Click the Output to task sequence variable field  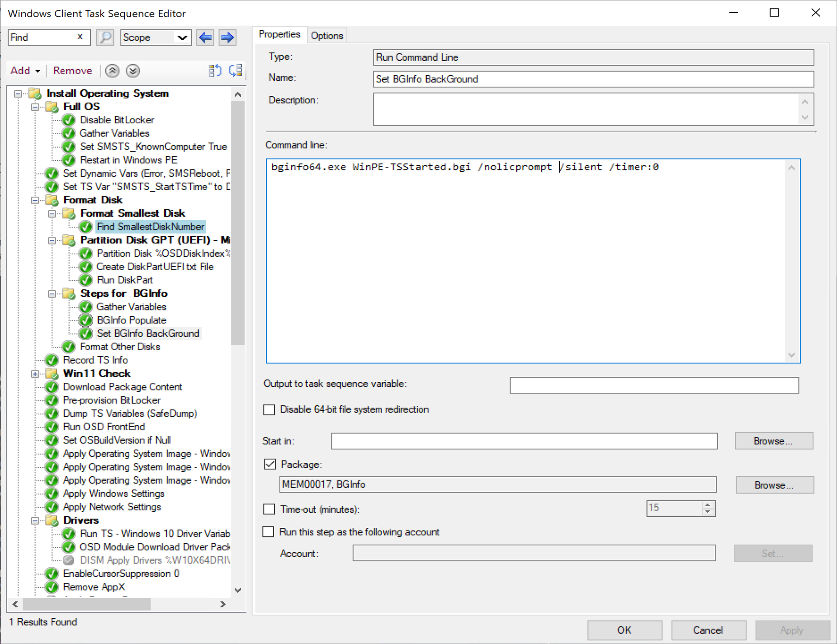654,385
